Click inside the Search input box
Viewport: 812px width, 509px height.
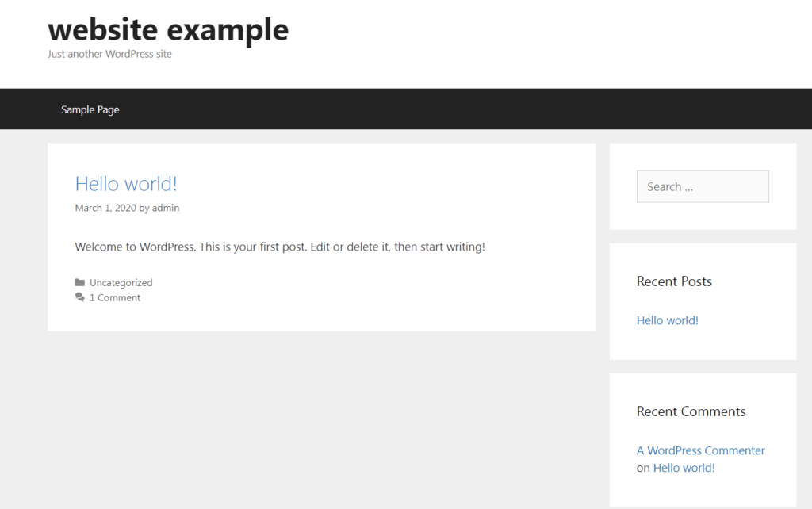(x=703, y=186)
